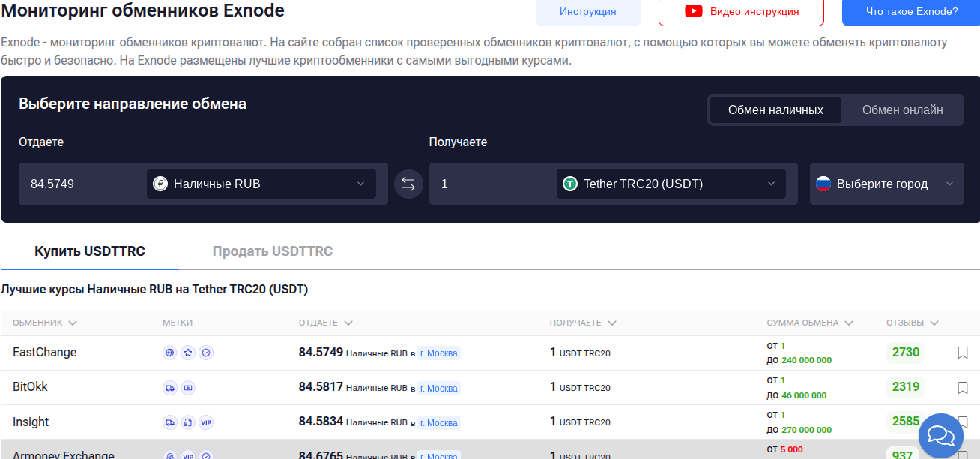980x459 pixels.
Task: Open Insight reviews count 2585
Action: [906, 421]
